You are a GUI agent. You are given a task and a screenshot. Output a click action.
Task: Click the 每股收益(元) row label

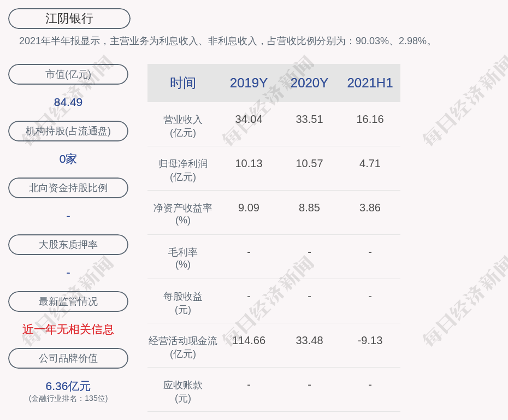click(x=183, y=303)
